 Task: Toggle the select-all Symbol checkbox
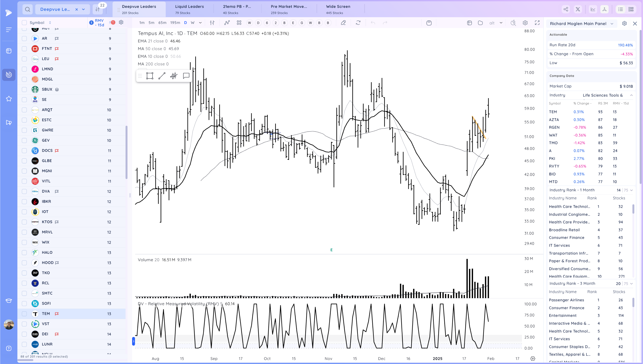24,22
